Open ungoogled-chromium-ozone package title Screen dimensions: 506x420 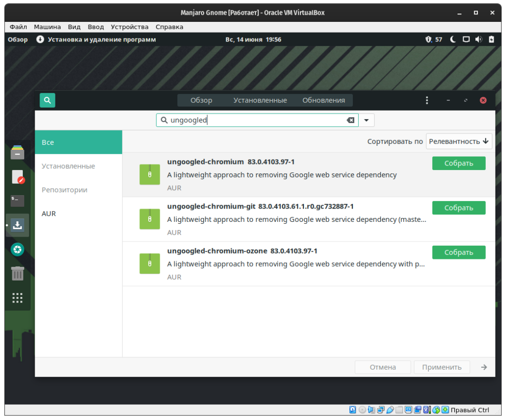pyautogui.click(x=217, y=251)
